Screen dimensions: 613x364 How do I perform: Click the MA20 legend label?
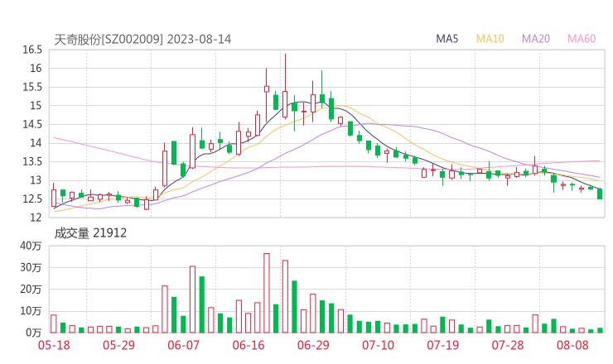536,39
